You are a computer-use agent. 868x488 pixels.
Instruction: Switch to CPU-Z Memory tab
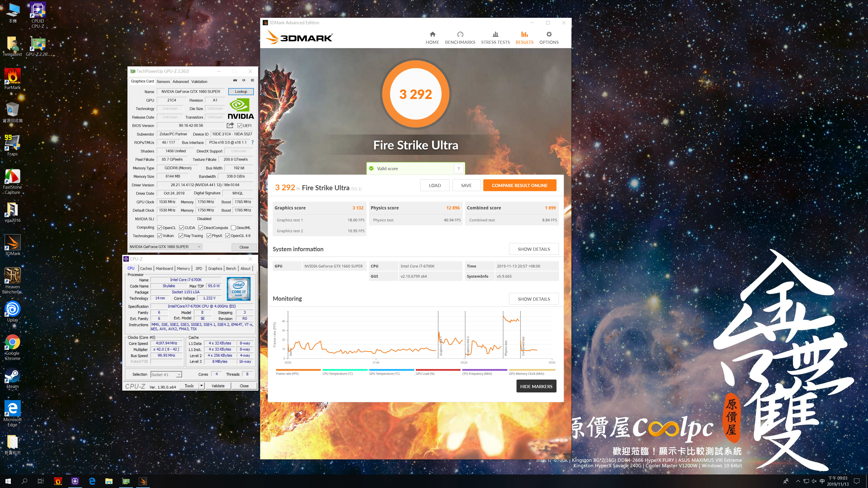coord(183,268)
